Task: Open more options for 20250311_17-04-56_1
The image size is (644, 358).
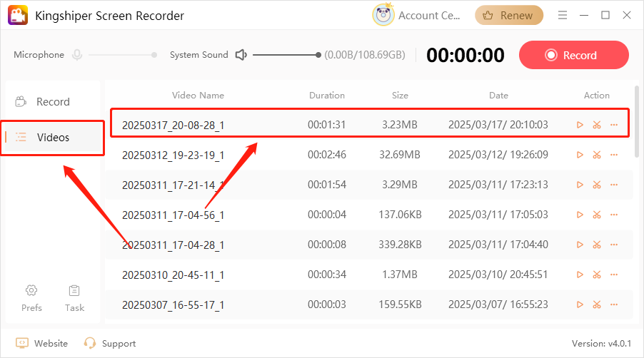Action: (614, 215)
